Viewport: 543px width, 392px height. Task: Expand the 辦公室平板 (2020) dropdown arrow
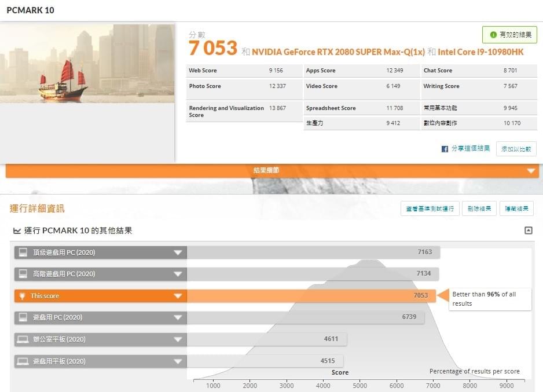[x=178, y=339]
